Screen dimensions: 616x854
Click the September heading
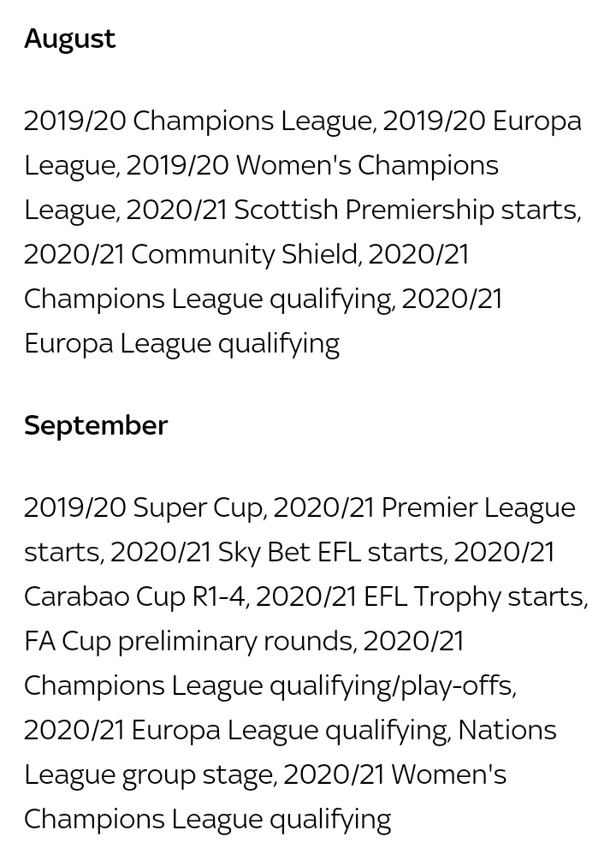96,425
